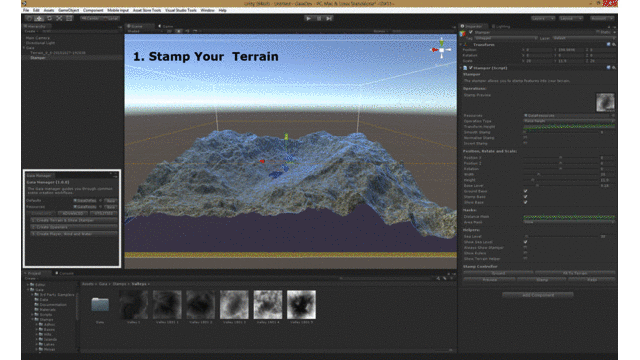Toggle the Stamper active checkbox
Screen dimensions: 640x360
[471, 32]
